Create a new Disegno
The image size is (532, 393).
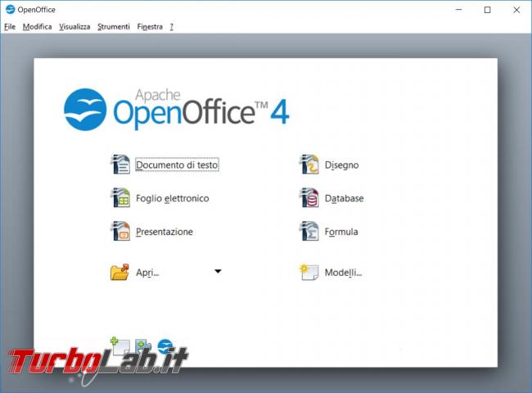pyautogui.click(x=341, y=165)
